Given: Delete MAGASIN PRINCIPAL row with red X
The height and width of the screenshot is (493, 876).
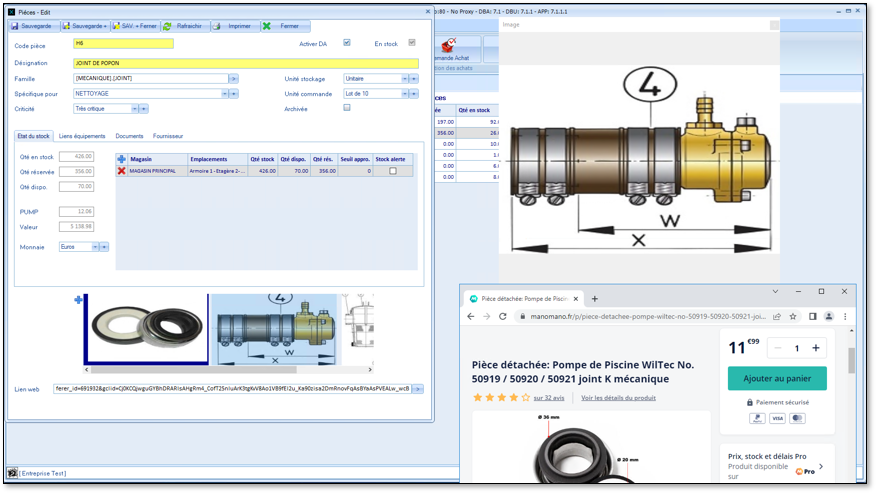Looking at the screenshot, I should [x=121, y=171].
